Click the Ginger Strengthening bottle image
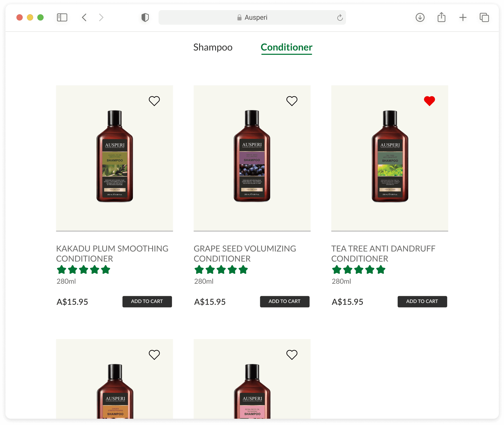504x425 pixels. point(115,391)
